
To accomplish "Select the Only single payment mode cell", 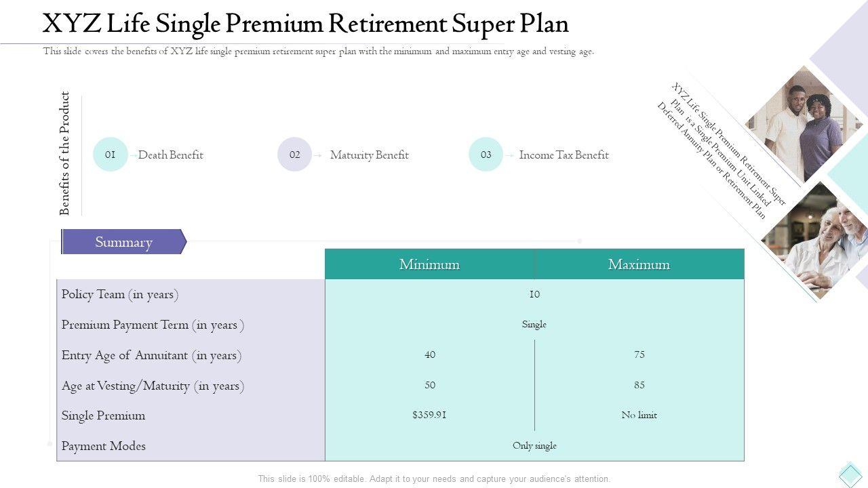I will tap(534, 445).
